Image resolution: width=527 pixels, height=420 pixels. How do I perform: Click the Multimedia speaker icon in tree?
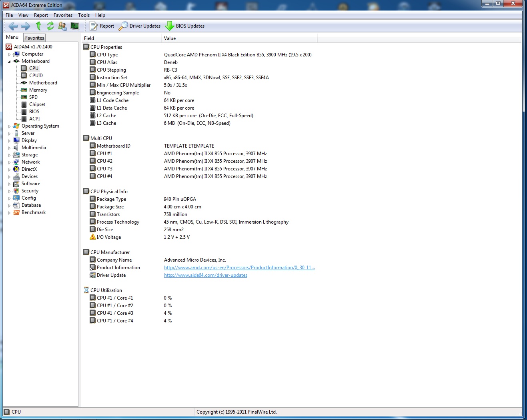(x=16, y=148)
